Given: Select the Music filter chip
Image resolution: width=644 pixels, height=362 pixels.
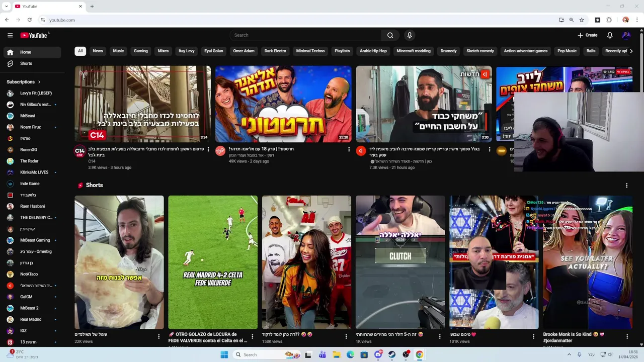Looking at the screenshot, I should coord(118,51).
